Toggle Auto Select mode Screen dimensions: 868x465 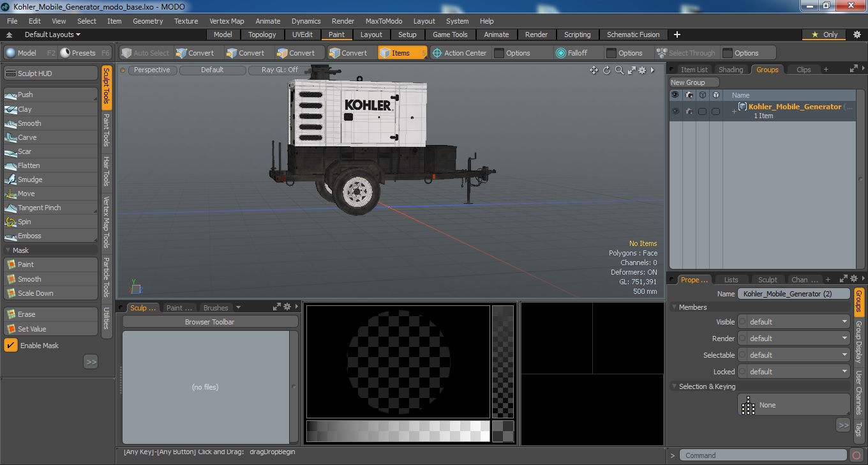point(146,53)
